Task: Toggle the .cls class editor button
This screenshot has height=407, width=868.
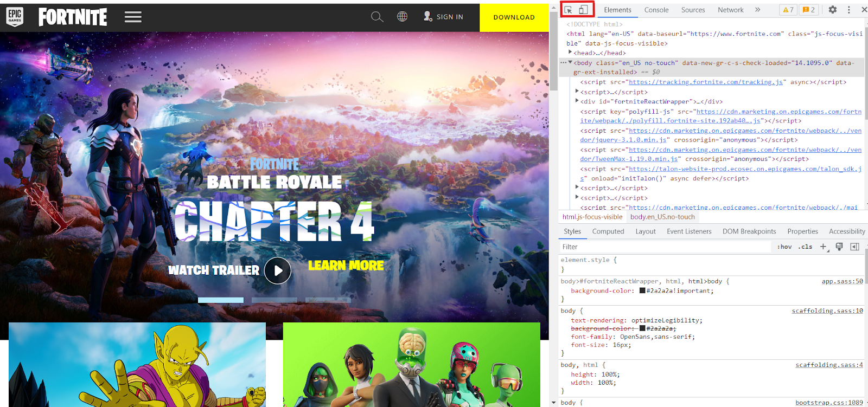Action: 805,247
